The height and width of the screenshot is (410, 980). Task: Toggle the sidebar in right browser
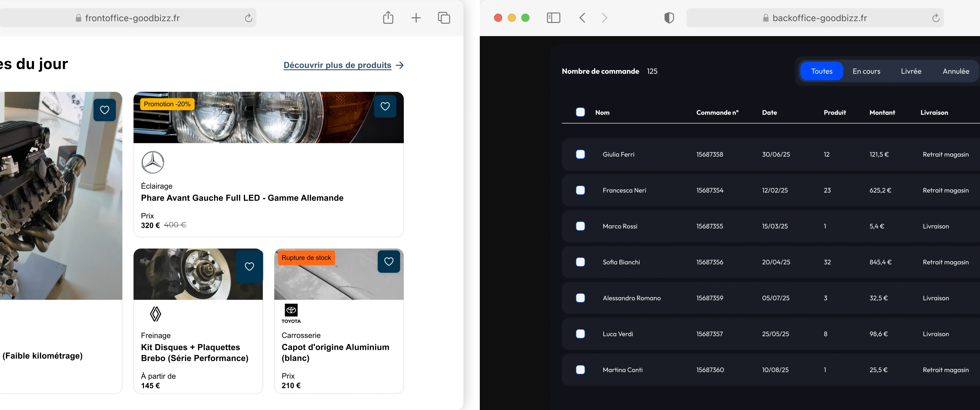click(553, 17)
